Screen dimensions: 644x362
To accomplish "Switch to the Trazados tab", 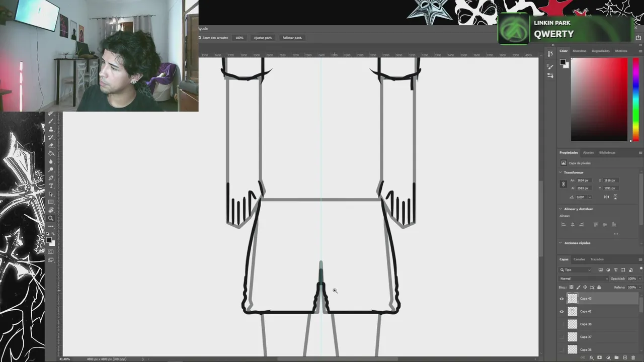I will tap(597, 259).
